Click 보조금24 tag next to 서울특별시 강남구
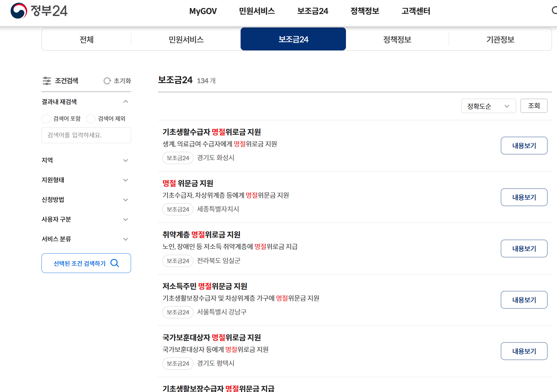 pos(178,312)
